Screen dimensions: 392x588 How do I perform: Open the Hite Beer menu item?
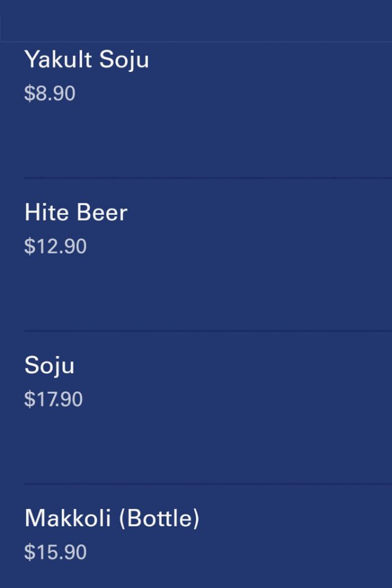75,212
